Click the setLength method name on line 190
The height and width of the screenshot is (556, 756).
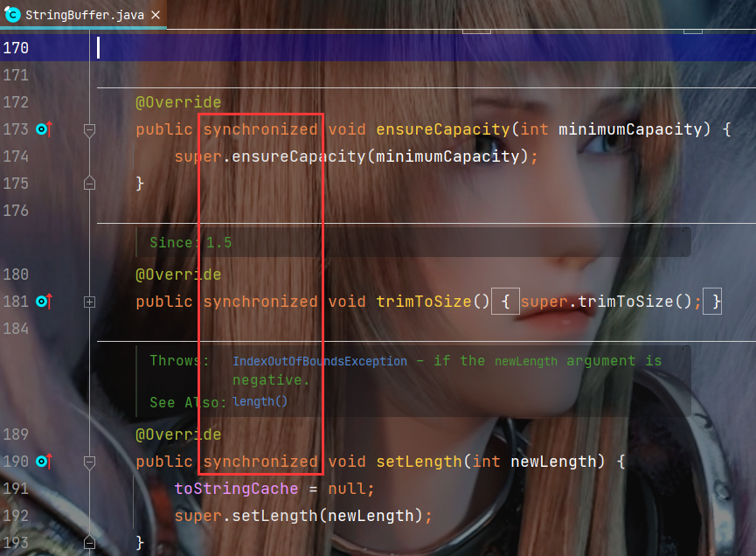(x=419, y=462)
